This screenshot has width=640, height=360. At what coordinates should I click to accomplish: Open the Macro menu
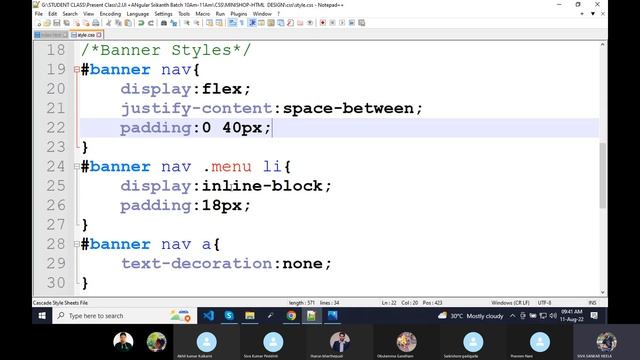pos(202,14)
